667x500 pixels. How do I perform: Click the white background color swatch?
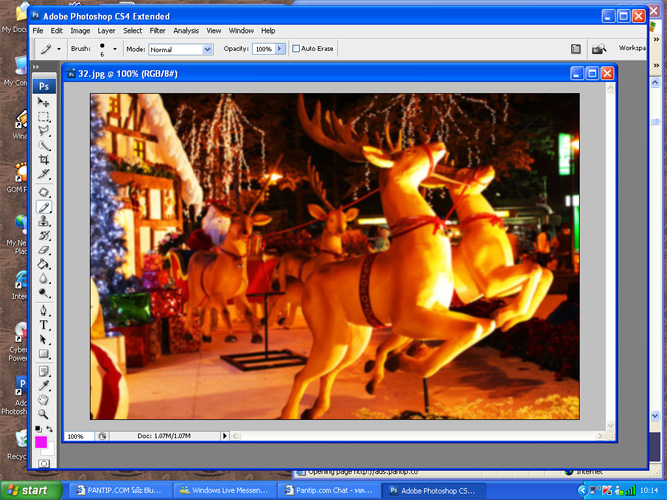tap(50, 449)
